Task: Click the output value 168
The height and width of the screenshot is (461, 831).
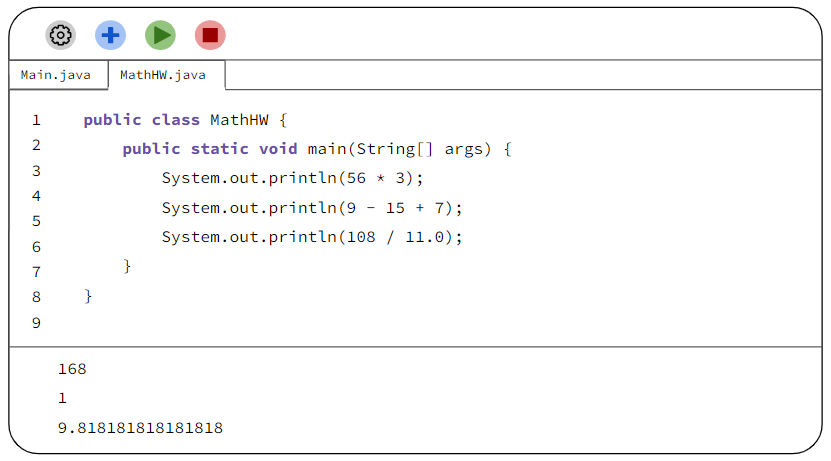Action: (72, 369)
